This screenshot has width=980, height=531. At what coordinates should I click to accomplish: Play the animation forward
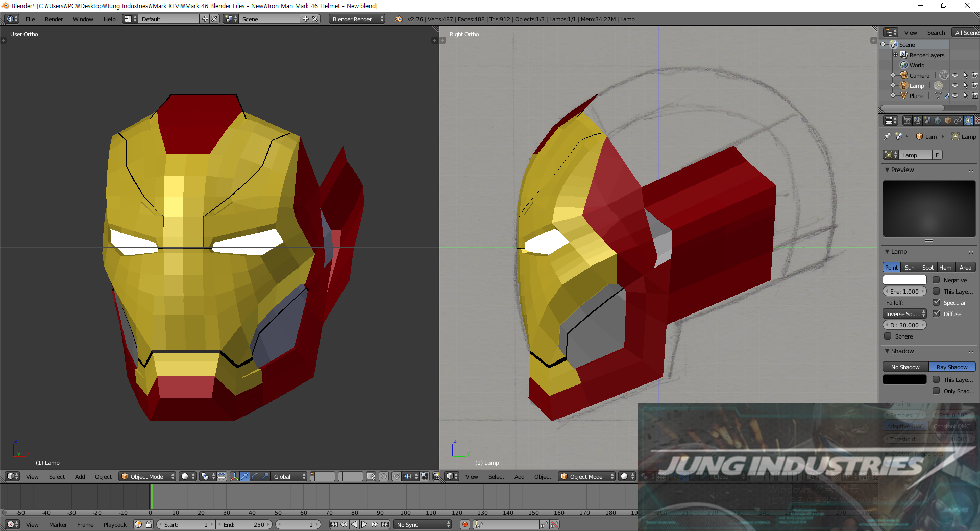[x=364, y=524]
